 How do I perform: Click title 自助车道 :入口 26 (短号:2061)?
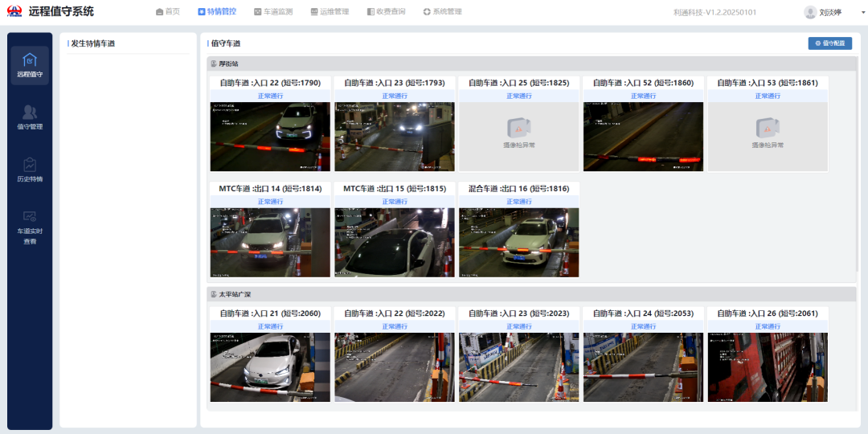point(768,314)
